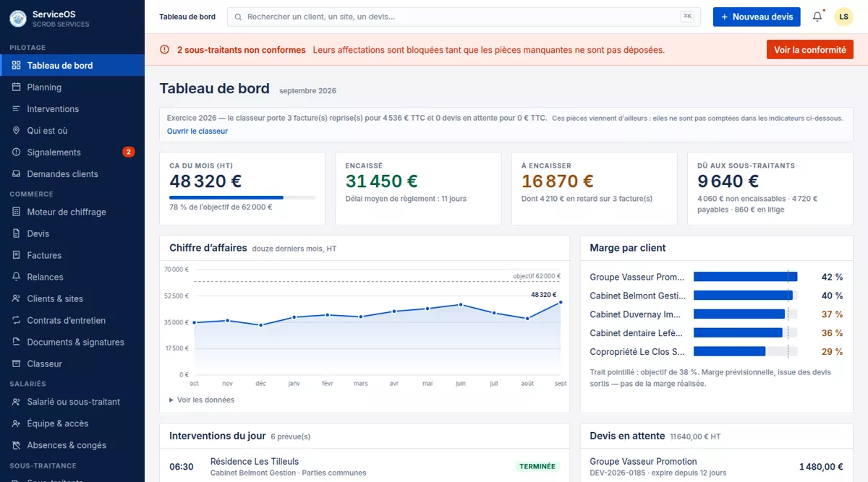Click the sept data point on revenue chart
The height and width of the screenshot is (482, 868).
point(561,302)
